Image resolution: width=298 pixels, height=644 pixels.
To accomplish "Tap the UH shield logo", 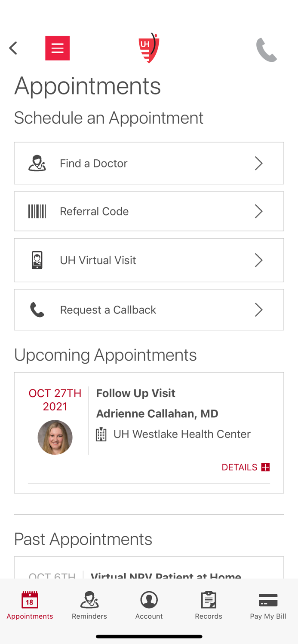I will click(x=149, y=48).
